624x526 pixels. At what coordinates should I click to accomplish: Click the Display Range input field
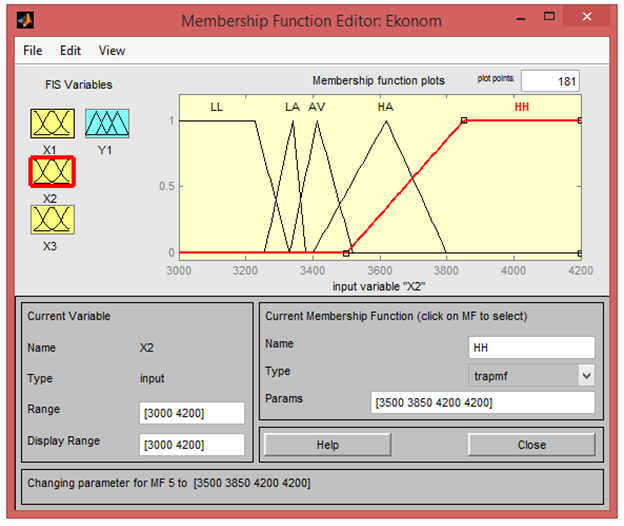click(193, 444)
